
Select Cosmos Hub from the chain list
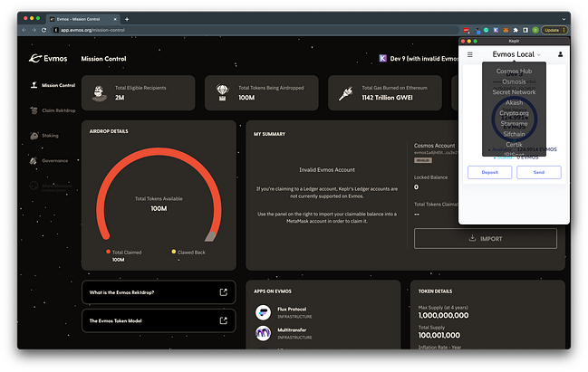[x=514, y=72]
